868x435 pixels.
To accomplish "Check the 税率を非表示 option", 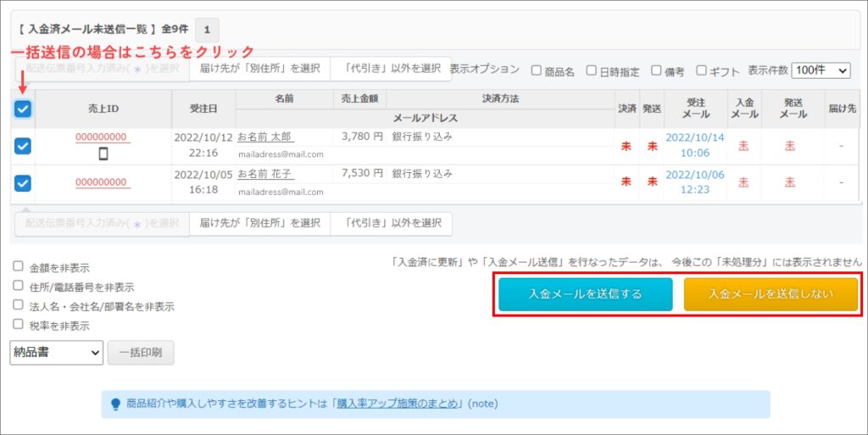I will tap(18, 325).
